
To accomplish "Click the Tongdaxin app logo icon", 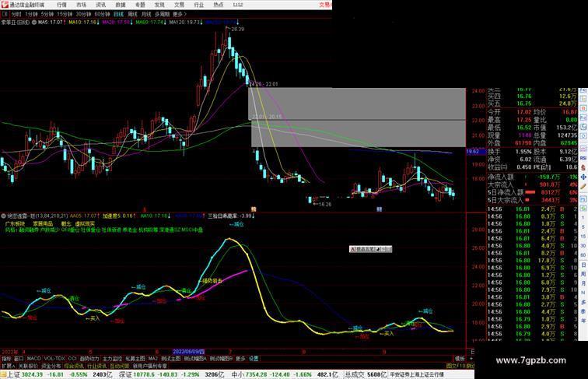I will (4, 5).
